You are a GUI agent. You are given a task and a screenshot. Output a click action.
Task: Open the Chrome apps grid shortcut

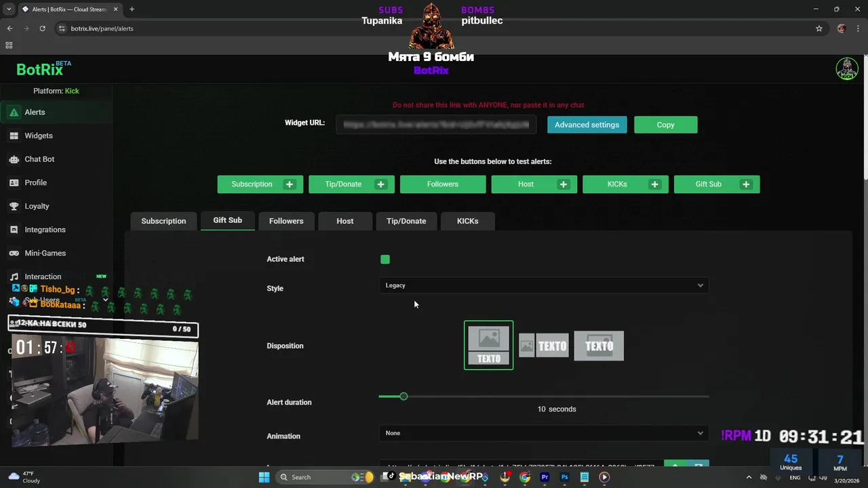click(9, 45)
